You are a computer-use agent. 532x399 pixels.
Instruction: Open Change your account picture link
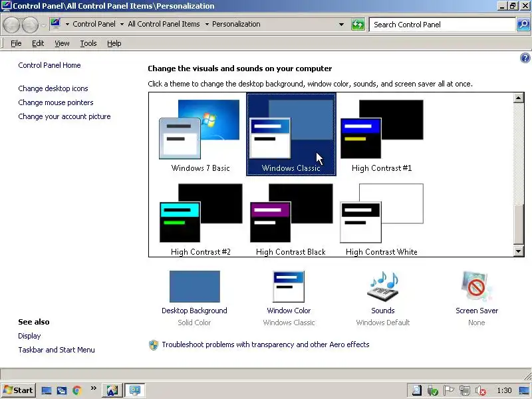click(x=65, y=116)
